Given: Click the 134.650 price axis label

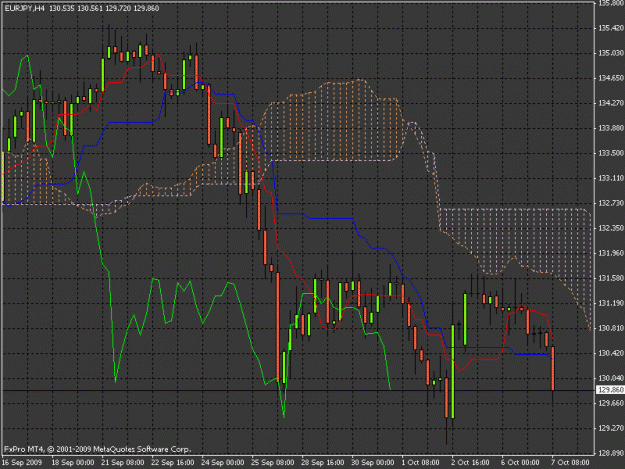Looking at the screenshot, I should click(611, 78).
